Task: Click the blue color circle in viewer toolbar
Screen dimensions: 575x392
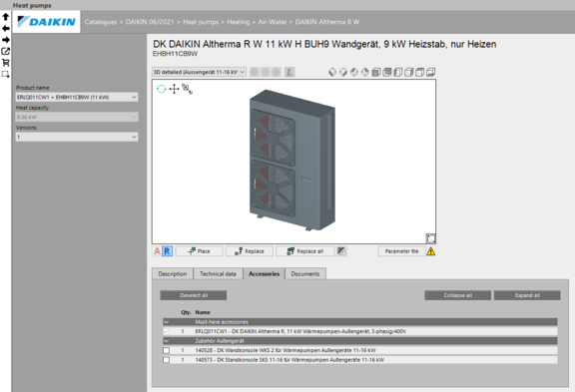Action: pos(255,72)
